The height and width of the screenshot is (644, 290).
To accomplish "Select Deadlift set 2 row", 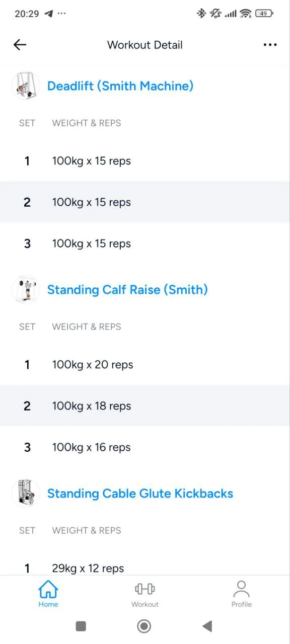I will coord(145,202).
